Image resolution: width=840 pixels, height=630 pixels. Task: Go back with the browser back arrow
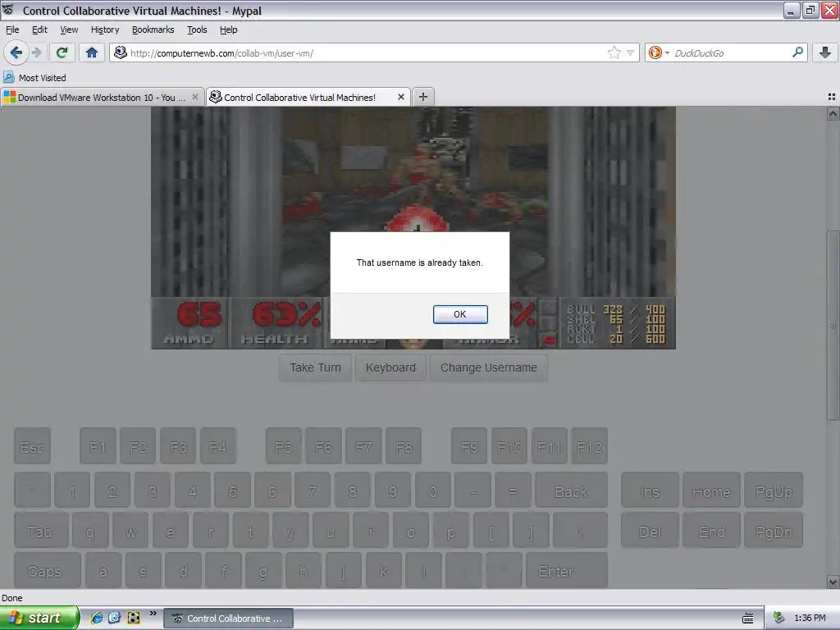coord(16,52)
